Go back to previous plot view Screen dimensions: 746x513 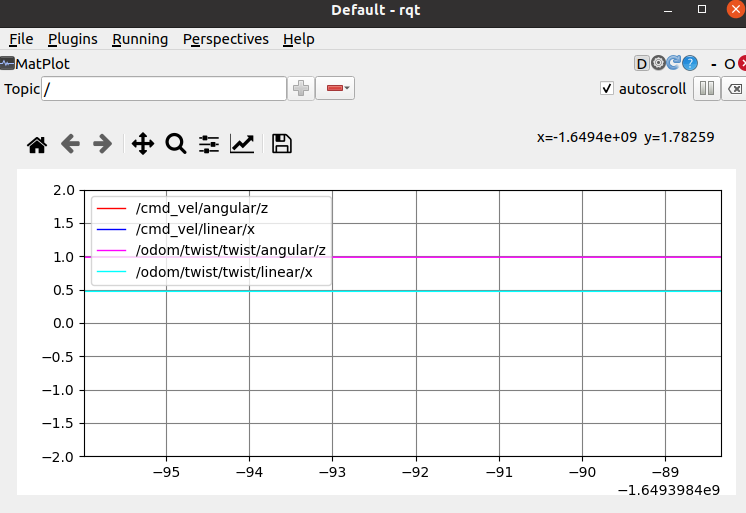[70, 144]
